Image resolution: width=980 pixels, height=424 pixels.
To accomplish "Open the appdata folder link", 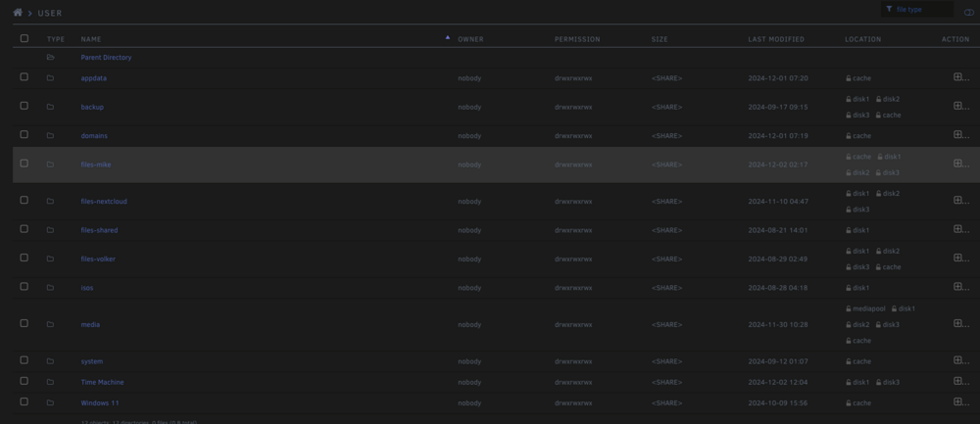I will pos(94,78).
